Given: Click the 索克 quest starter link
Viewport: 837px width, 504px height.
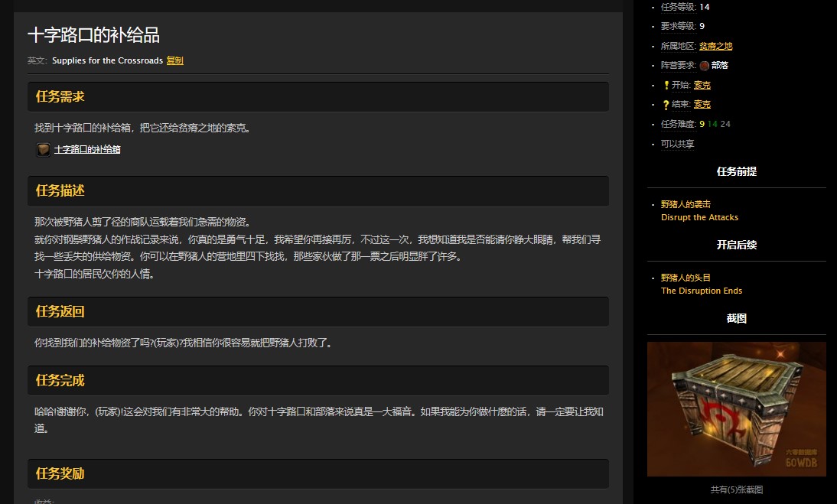Looking at the screenshot, I should tap(702, 85).
